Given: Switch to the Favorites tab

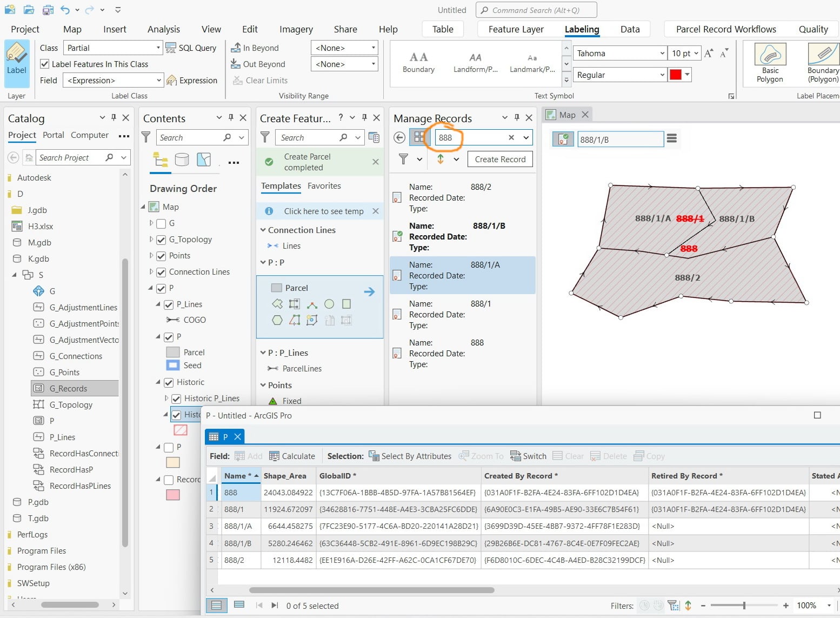Looking at the screenshot, I should [324, 186].
